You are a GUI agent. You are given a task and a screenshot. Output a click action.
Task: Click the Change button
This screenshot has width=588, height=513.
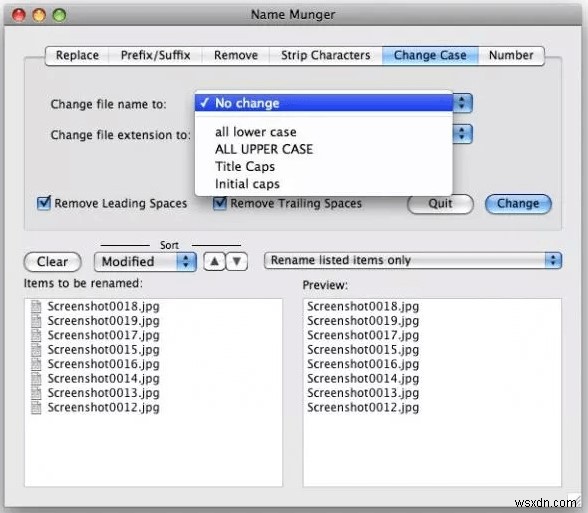(x=518, y=204)
